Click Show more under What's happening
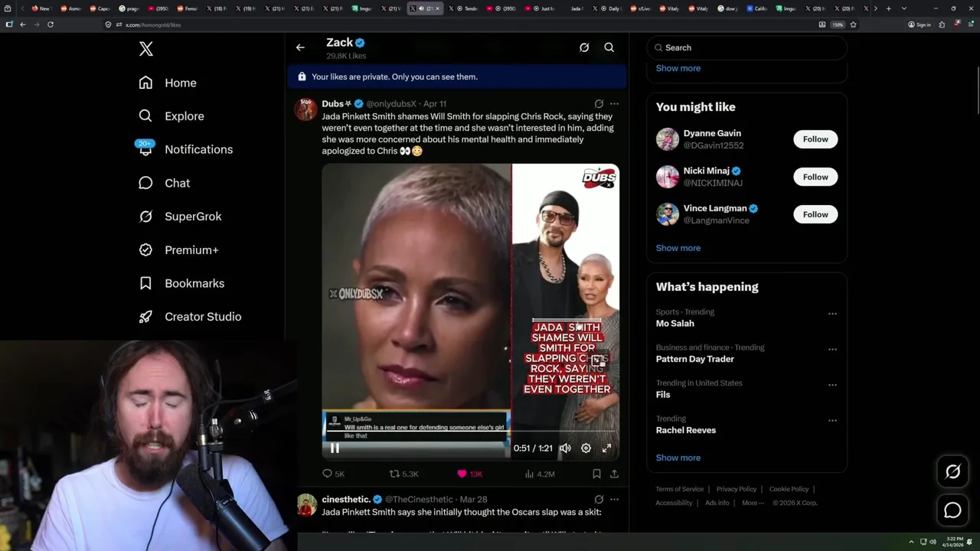The width and height of the screenshot is (980, 551). [x=678, y=458]
